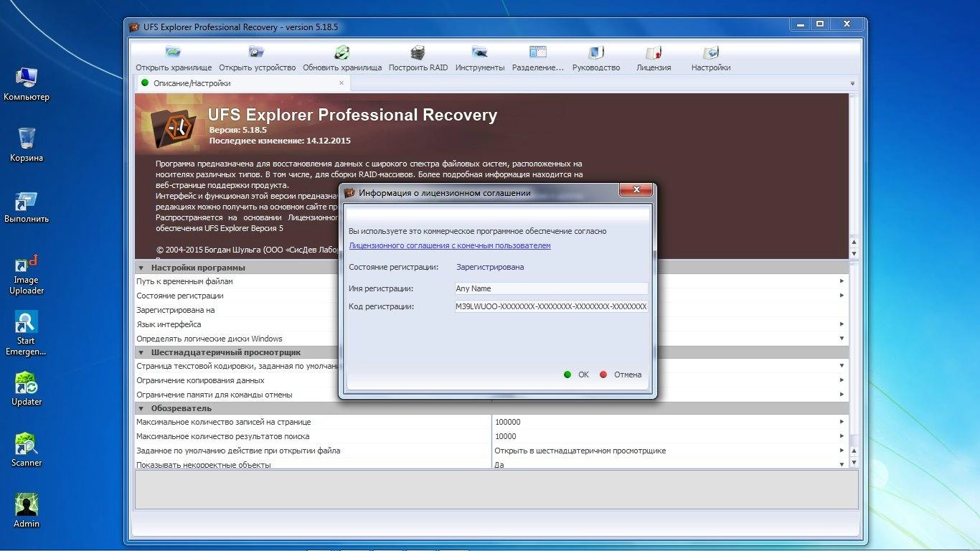Click Код регистрации input field

pos(551,306)
